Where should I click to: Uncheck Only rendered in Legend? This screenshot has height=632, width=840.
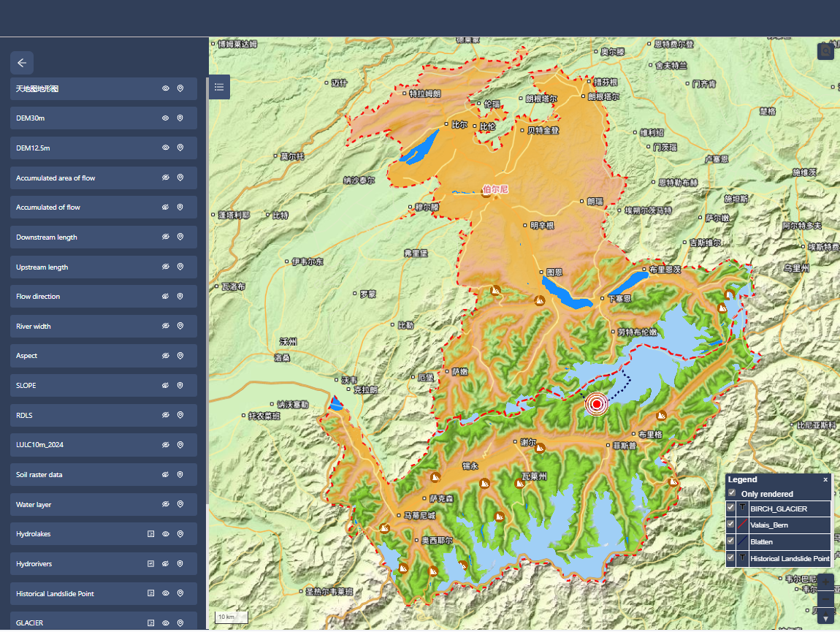(x=732, y=494)
